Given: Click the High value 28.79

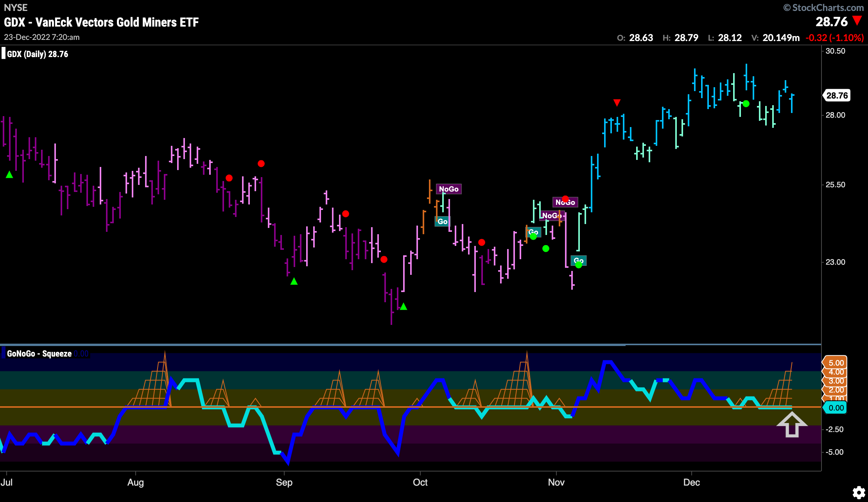Looking at the screenshot, I should point(687,38).
